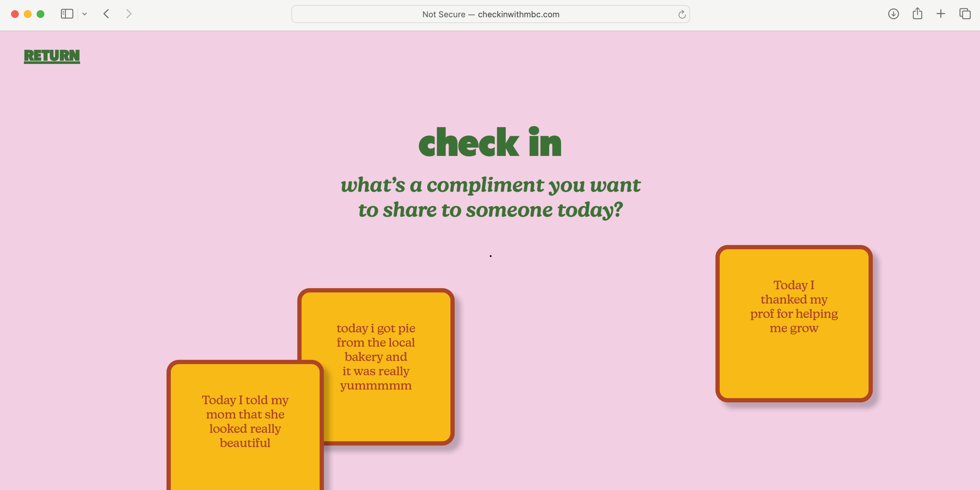The height and width of the screenshot is (490, 980).
Task: Click the compliment question prompt text
Action: point(490,197)
